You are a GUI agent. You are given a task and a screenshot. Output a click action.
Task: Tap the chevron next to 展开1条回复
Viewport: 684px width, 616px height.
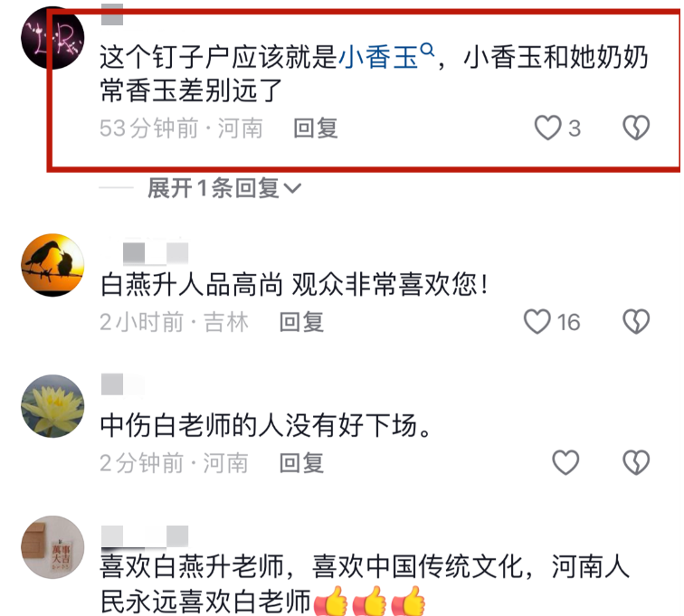(x=292, y=189)
